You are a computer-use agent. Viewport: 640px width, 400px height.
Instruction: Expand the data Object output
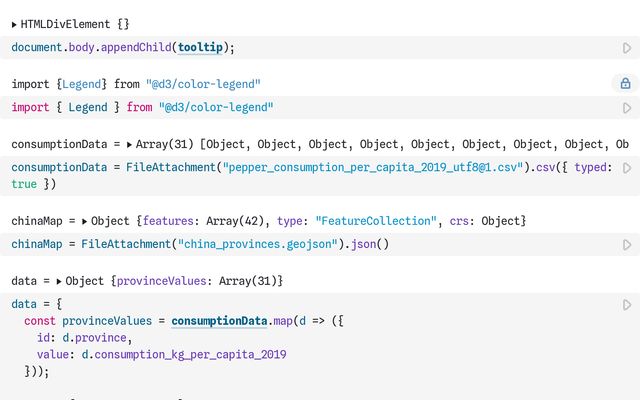[x=60, y=282]
